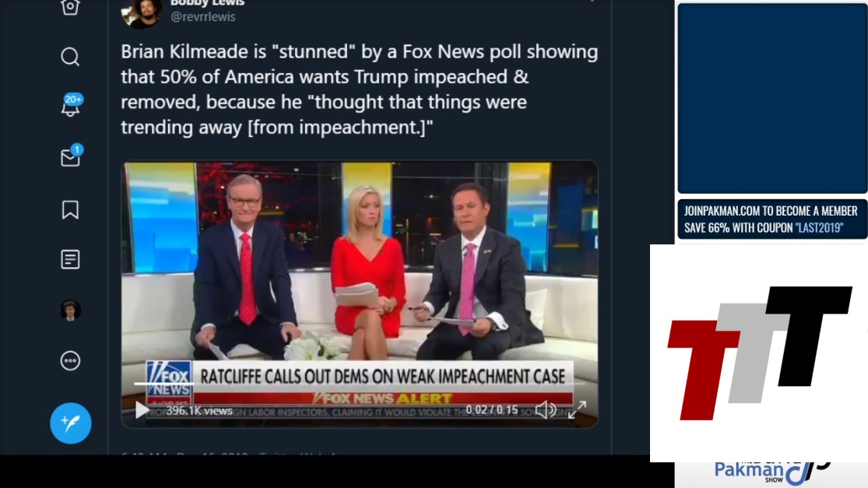This screenshot has height=488, width=868.
Task: Click the embedded video frame of hosts
Action: click(x=360, y=294)
